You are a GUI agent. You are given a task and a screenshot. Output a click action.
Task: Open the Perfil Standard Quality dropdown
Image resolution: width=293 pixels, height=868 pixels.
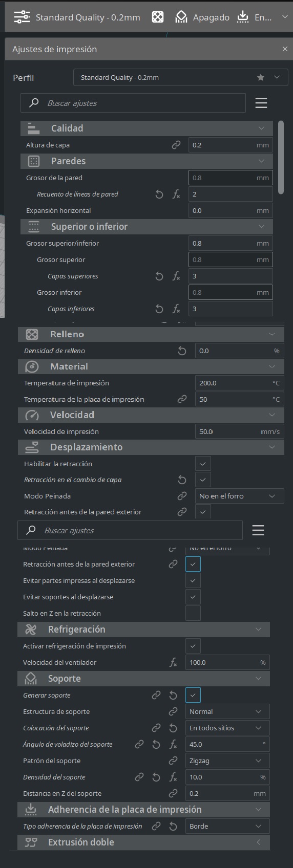coord(181,77)
